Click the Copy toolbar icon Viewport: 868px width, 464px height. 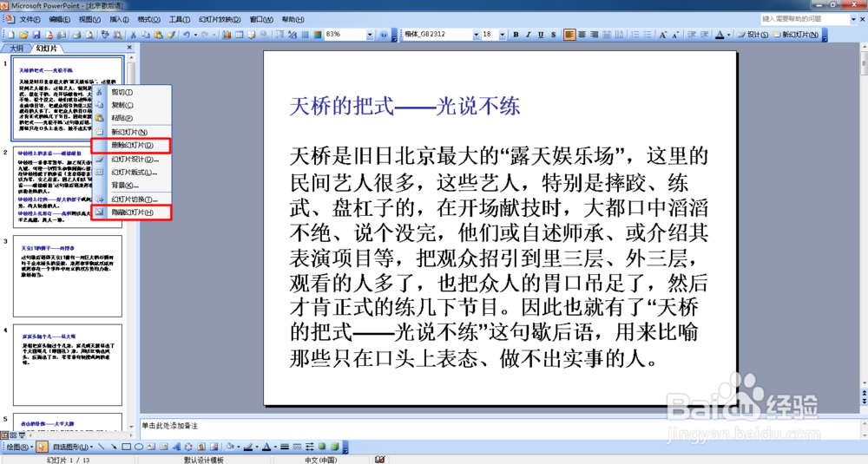146,35
